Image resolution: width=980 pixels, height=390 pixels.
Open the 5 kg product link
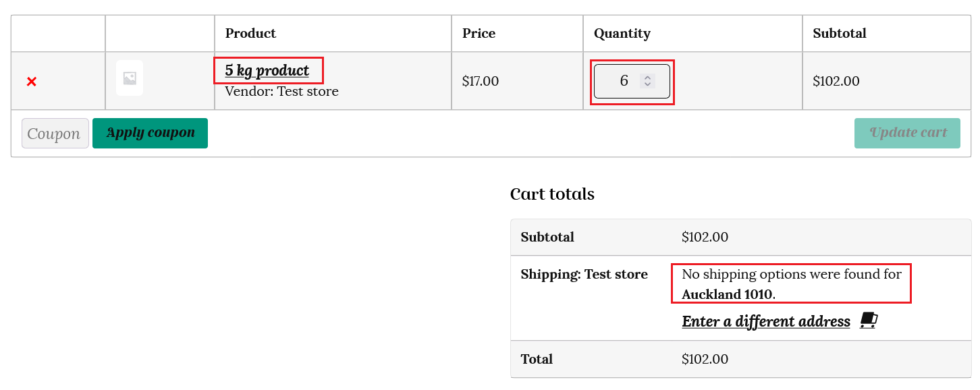(267, 71)
